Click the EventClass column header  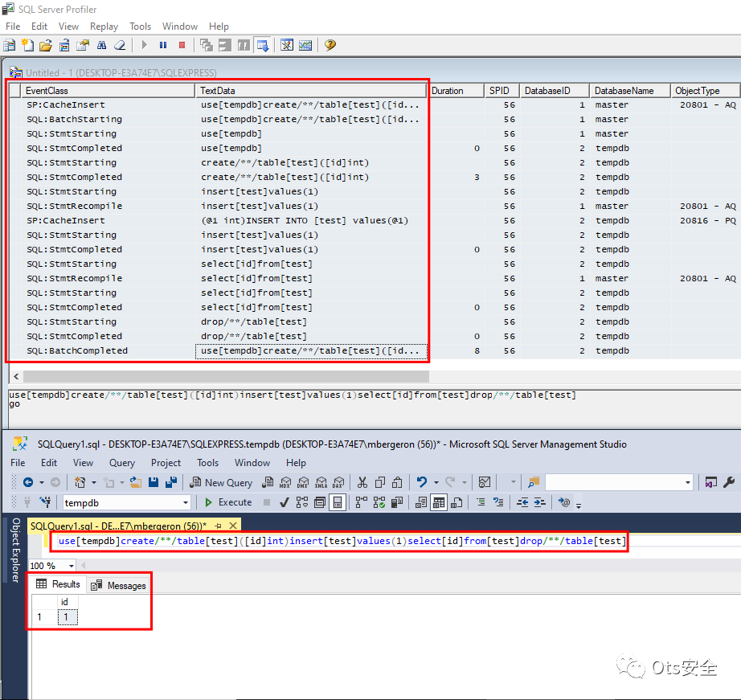[x=108, y=91]
